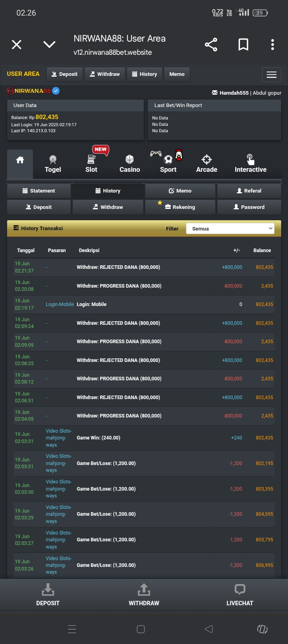The height and width of the screenshot is (644, 288).
Task: Open the Arcade crosshair category
Action: (206, 164)
